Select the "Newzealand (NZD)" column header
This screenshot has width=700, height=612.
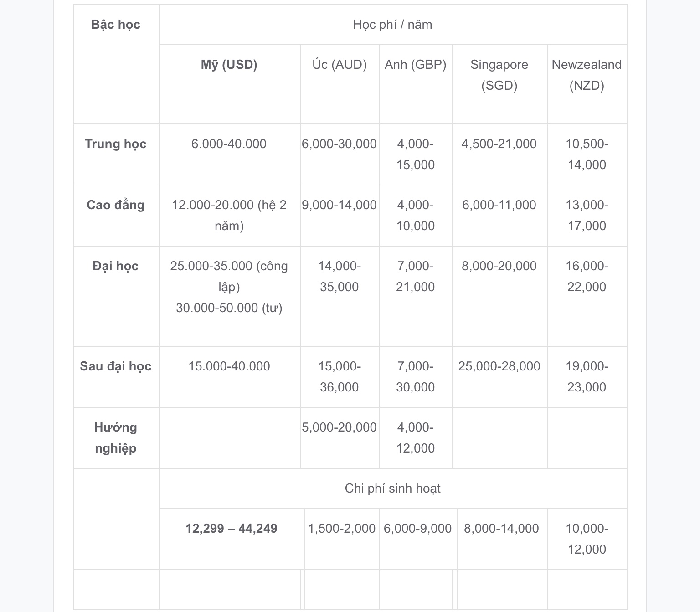587,75
